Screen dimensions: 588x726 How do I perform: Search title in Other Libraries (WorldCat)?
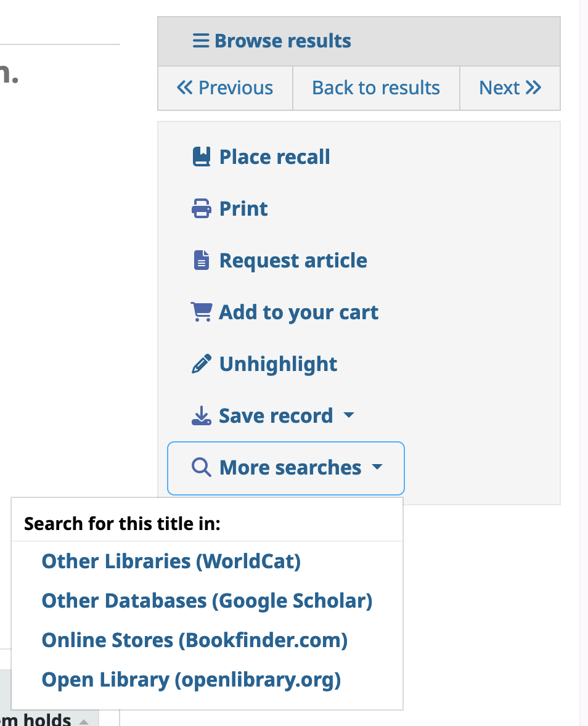coord(171,561)
